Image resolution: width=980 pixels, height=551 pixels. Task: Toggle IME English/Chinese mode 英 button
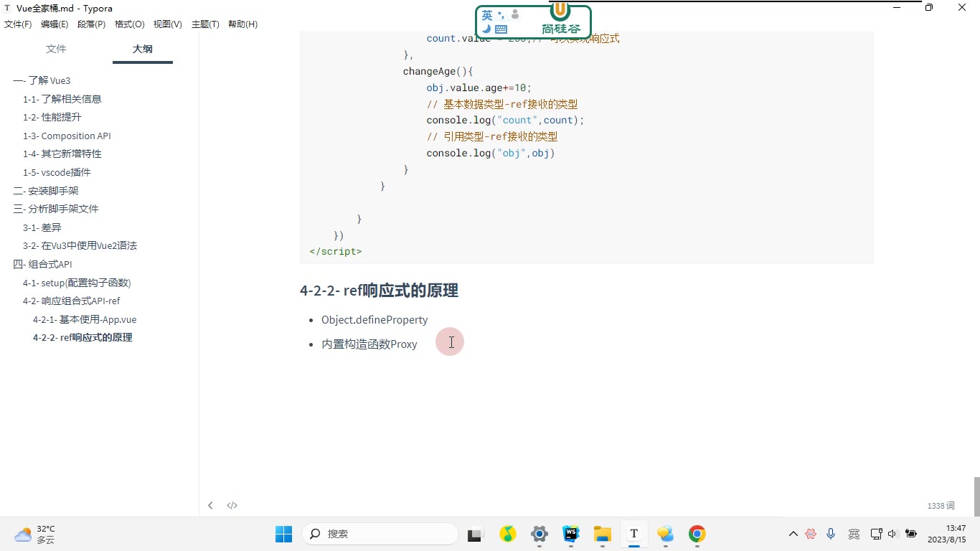(487, 14)
